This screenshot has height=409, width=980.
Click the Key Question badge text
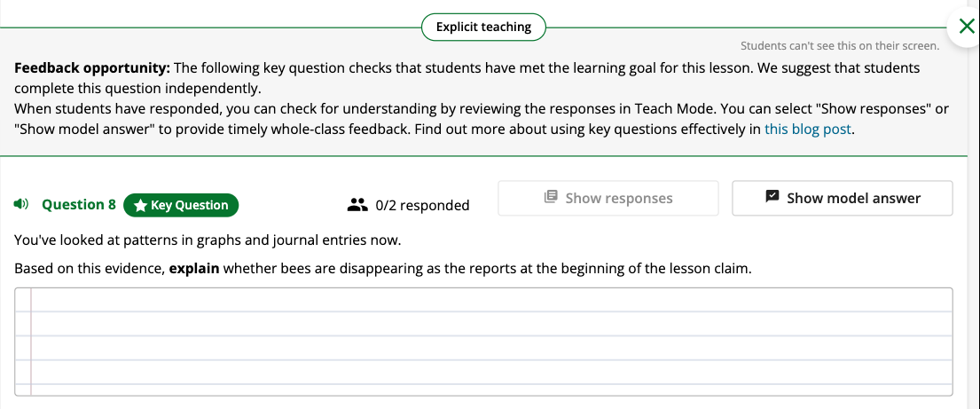coord(190,205)
